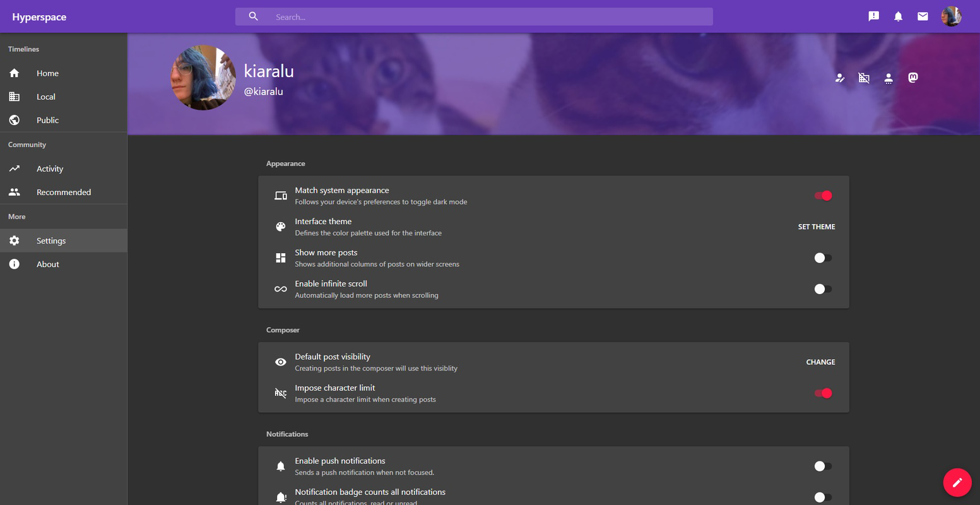Click the palette icon beside Interface theme

tap(281, 227)
